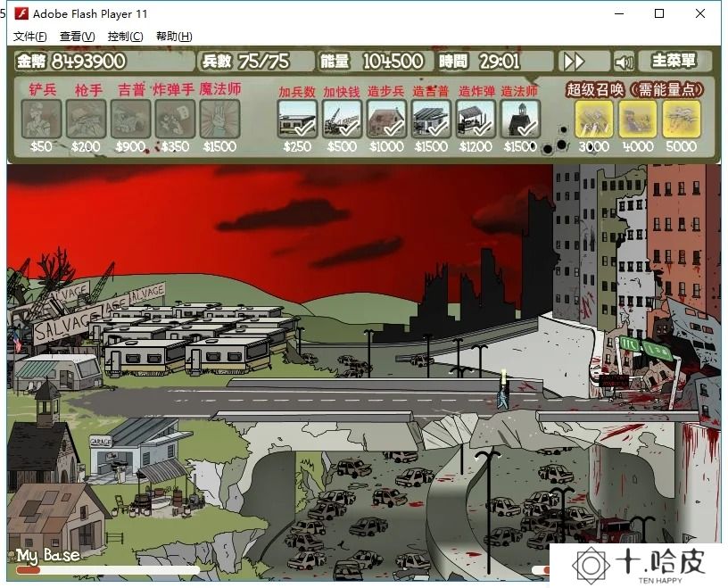
Task: Recruit a 炸弹手 bomber for $350
Action: point(175,119)
